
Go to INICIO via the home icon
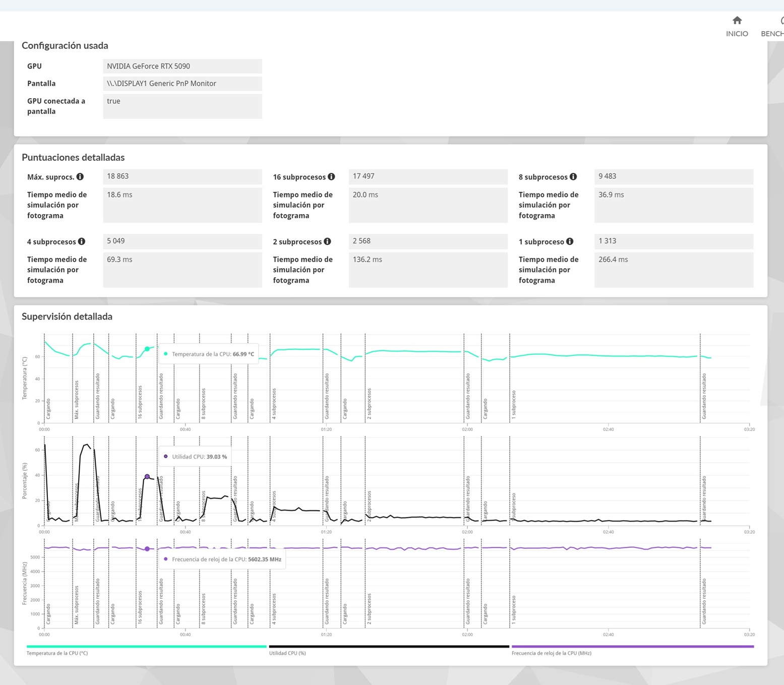737,26
